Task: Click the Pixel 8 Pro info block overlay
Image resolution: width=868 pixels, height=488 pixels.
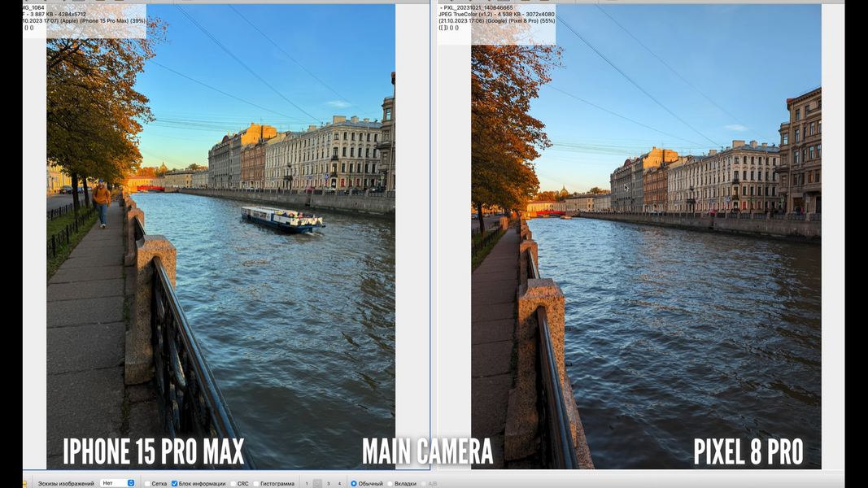Action: tap(496, 20)
